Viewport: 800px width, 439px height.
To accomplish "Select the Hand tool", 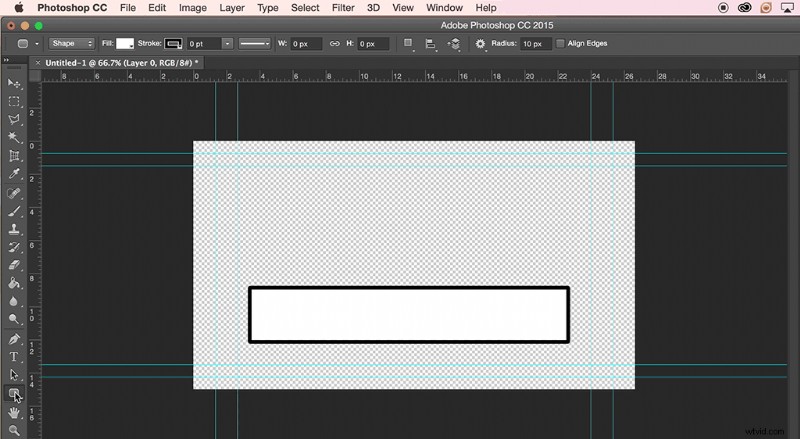I will [x=14, y=413].
